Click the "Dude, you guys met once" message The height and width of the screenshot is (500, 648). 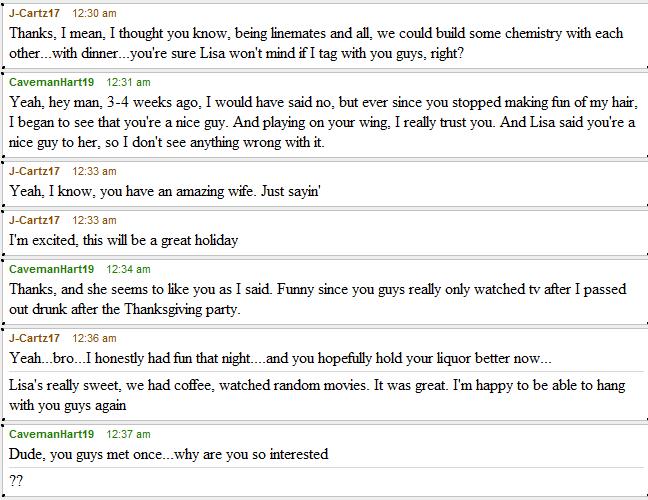click(x=168, y=454)
